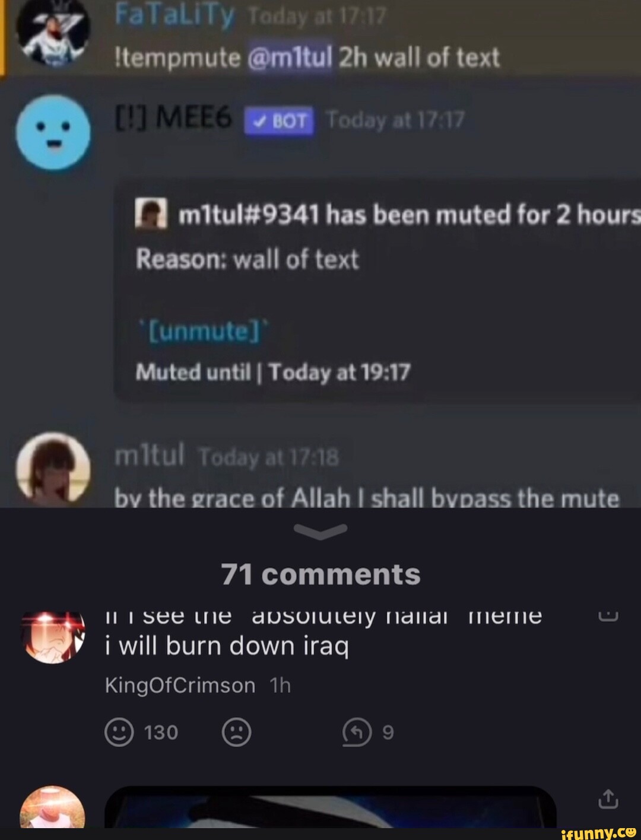641x840 pixels.
Task: Open the MEE6 blue face avatar
Action: pyautogui.click(x=53, y=132)
